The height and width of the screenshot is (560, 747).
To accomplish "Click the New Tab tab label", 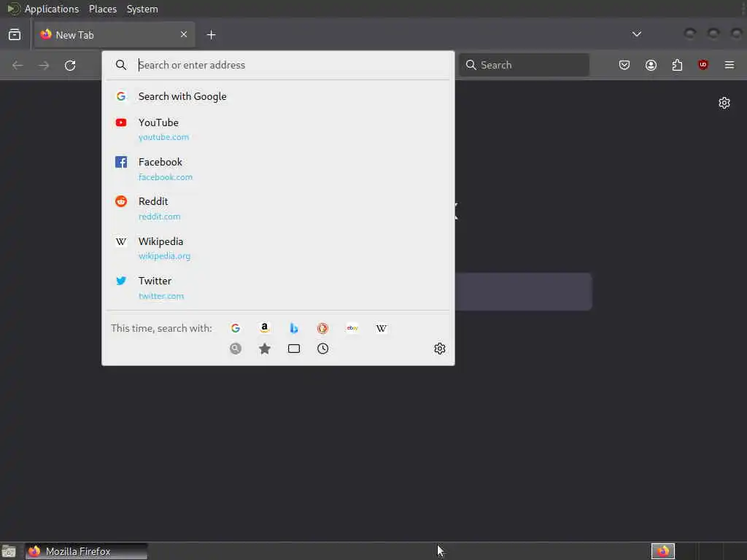I will coord(75,35).
